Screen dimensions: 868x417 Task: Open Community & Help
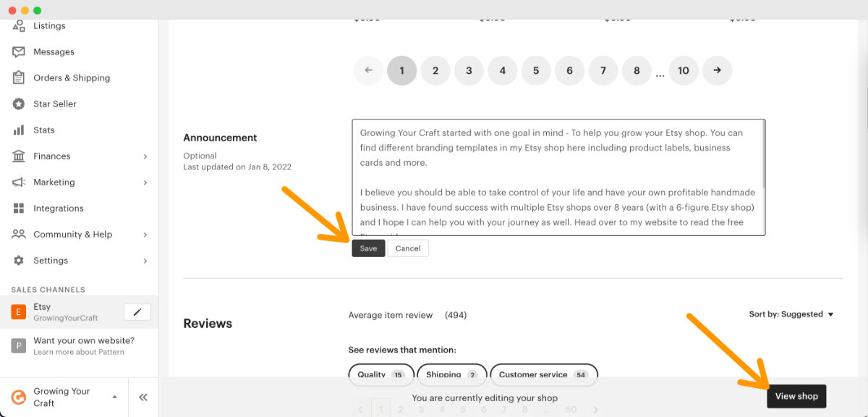(72, 234)
